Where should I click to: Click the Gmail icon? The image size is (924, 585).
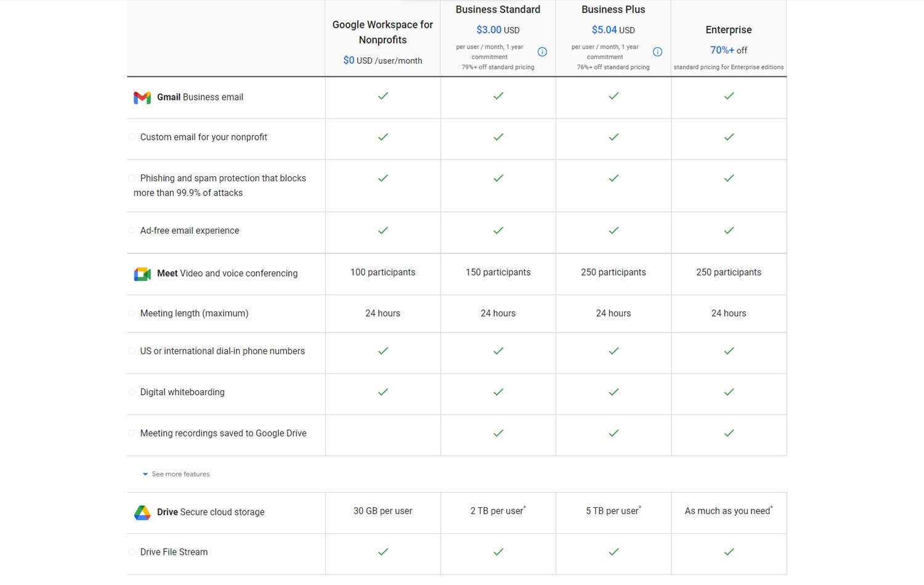pos(142,97)
